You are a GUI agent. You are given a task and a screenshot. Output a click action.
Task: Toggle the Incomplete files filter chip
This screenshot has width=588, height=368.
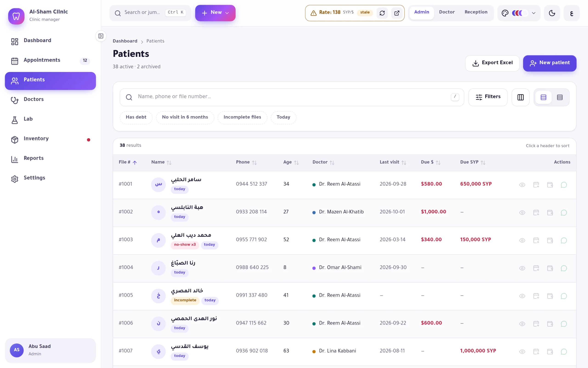tap(242, 118)
